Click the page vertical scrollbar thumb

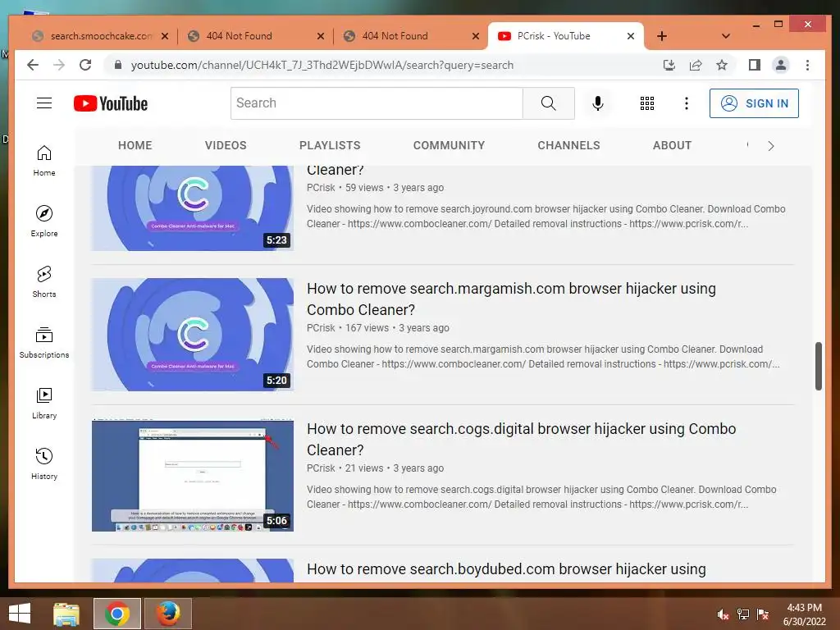(819, 367)
